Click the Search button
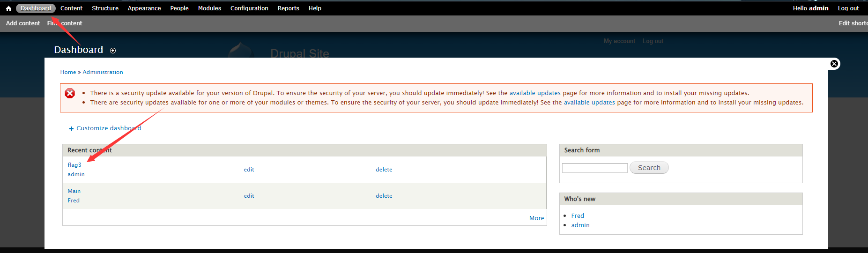Viewport: 868px width, 253px height. pyautogui.click(x=649, y=168)
